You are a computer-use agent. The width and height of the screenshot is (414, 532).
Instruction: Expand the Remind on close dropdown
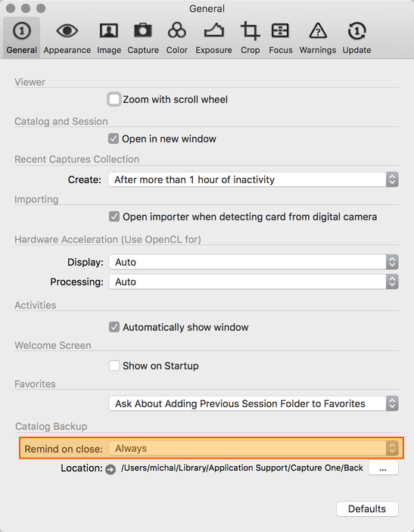[254, 448]
